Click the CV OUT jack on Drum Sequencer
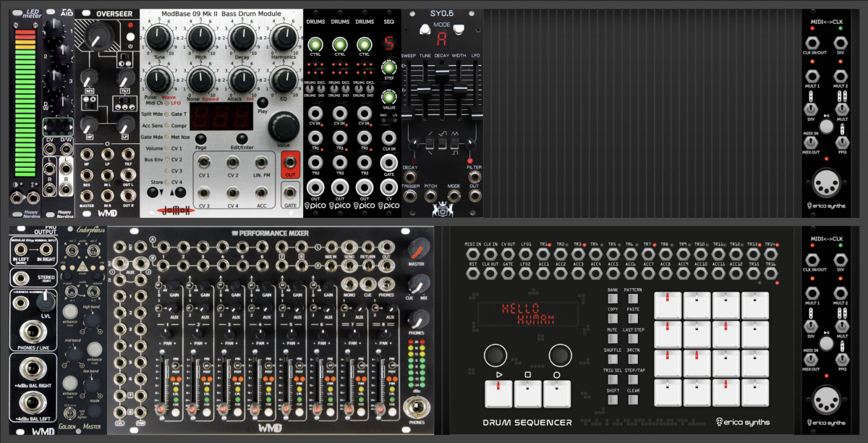Image resolution: width=868 pixels, height=443 pixels. tap(509, 256)
